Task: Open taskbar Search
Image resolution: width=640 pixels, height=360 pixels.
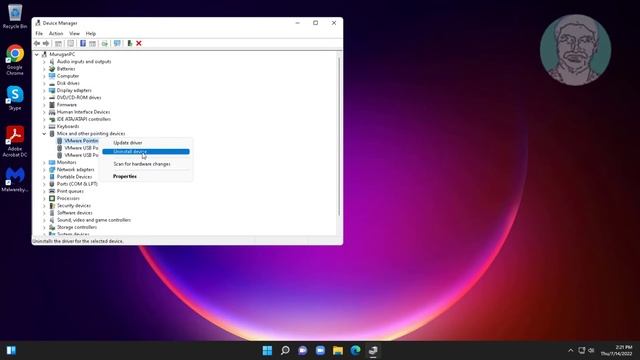Action: point(285,350)
